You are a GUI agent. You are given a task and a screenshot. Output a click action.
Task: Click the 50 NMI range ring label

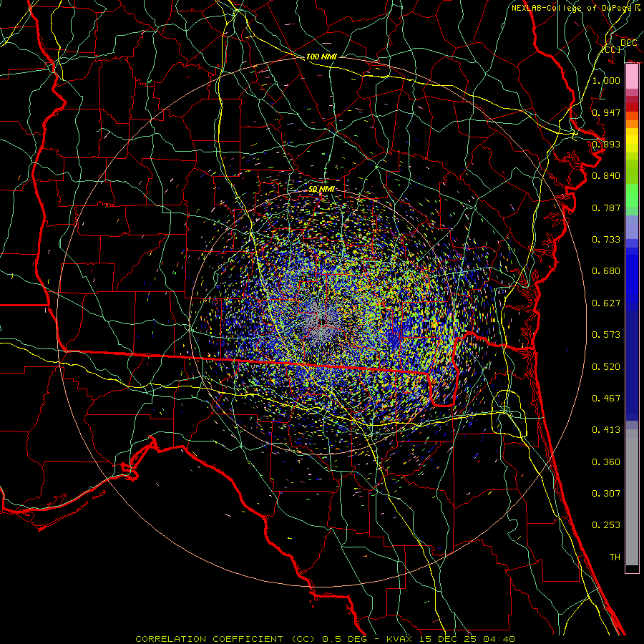coord(321,189)
